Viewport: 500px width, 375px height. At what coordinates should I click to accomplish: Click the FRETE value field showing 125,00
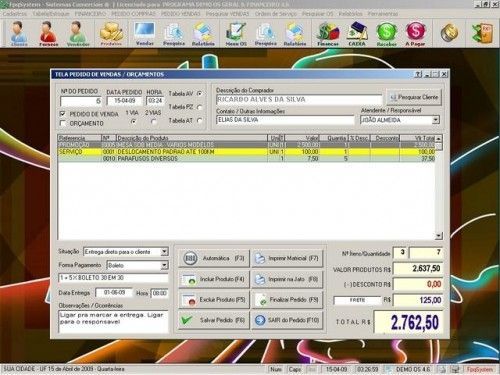tap(418, 300)
